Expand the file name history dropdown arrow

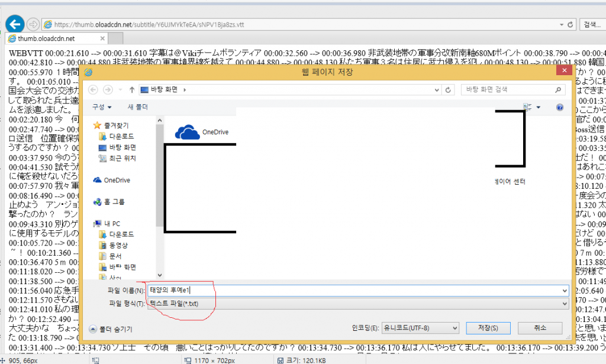pyautogui.click(x=563, y=291)
